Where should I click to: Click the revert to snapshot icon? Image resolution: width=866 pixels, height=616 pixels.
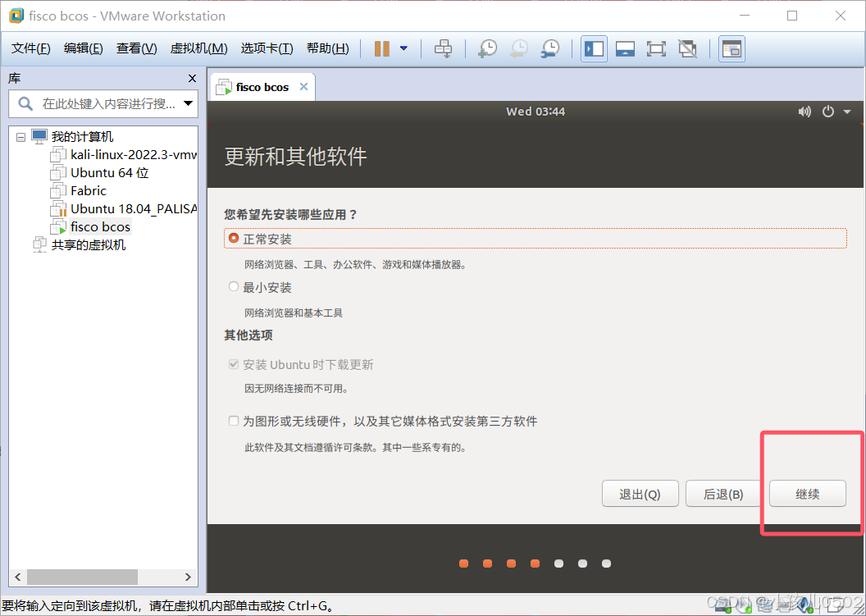click(x=518, y=48)
